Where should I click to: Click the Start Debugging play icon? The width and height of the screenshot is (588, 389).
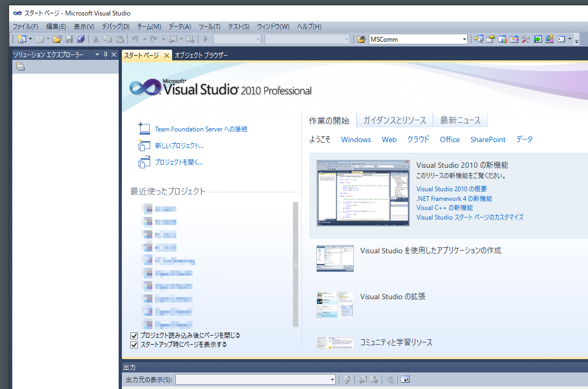coord(205,39)
